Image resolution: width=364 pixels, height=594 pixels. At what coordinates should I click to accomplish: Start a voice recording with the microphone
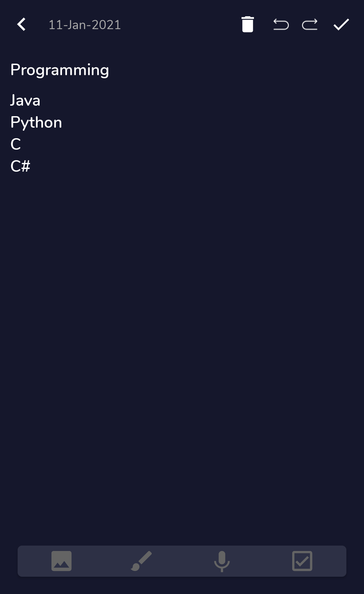222,561
